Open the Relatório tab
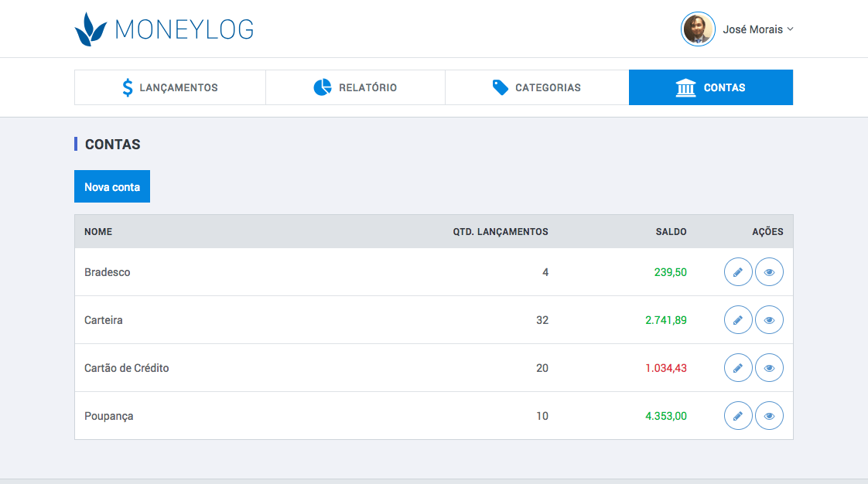Screen dimensions: 868x484 click(x=355, y=87)
